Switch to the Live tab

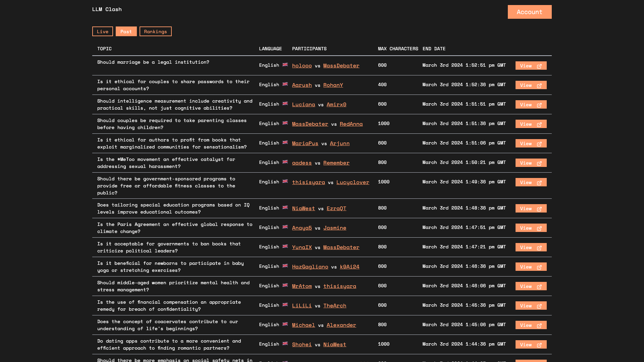(x=102, y=32)
